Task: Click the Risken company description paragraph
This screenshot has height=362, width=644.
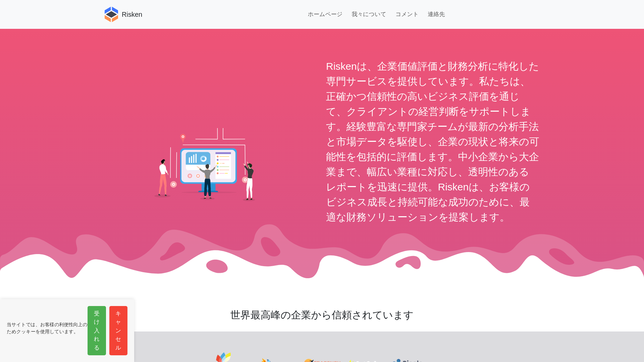Action: point(432,142)
